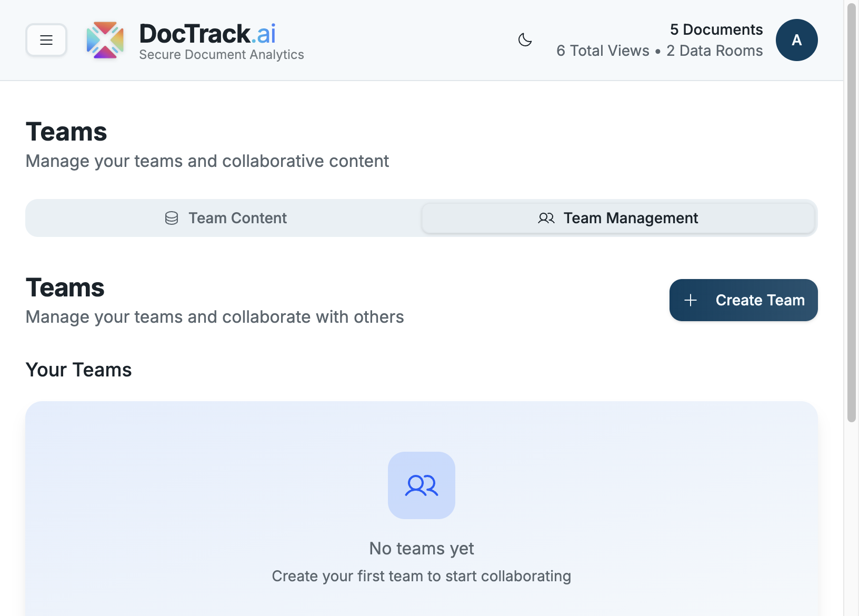The image size is (859, 616).
Task: Click the Create Team button
Action: coord(743,300)
